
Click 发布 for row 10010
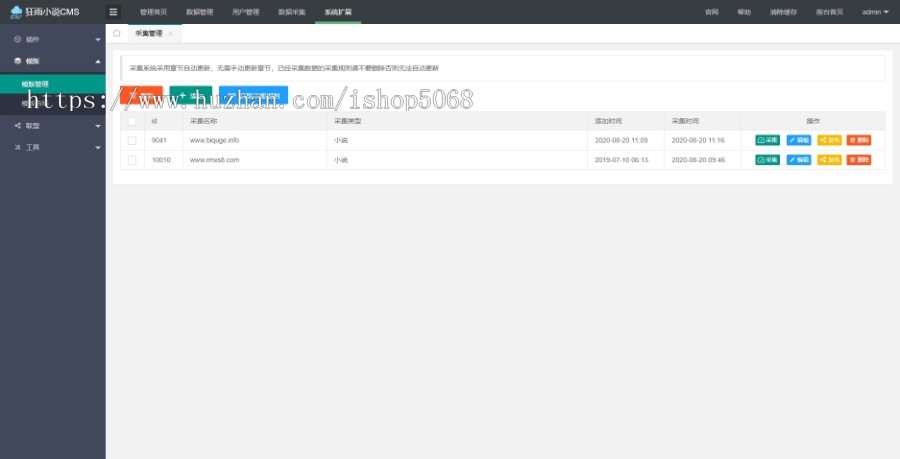point(829,160)
